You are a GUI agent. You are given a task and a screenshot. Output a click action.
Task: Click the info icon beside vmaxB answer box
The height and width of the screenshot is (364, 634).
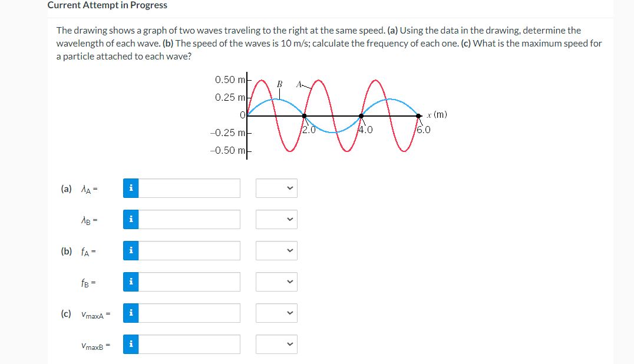point(130,344)
